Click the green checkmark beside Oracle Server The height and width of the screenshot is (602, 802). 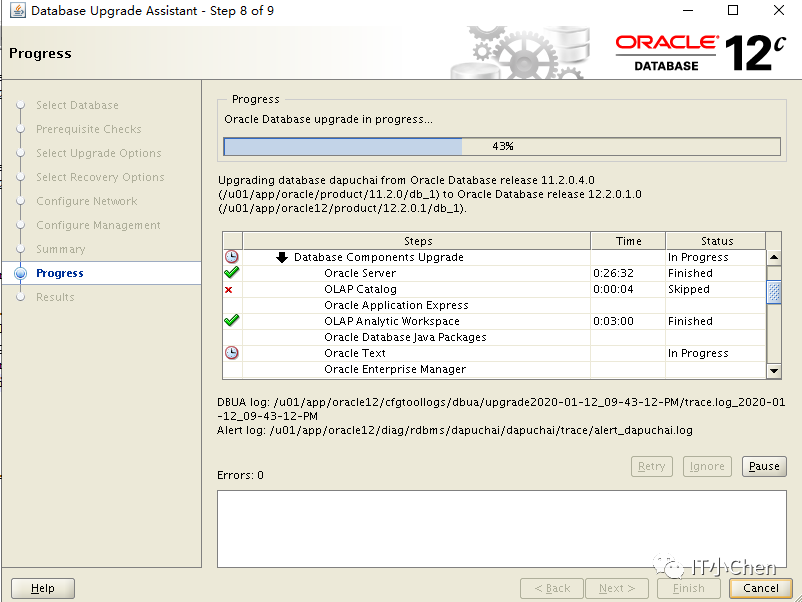pyautogui.click(x=232, y=273)
